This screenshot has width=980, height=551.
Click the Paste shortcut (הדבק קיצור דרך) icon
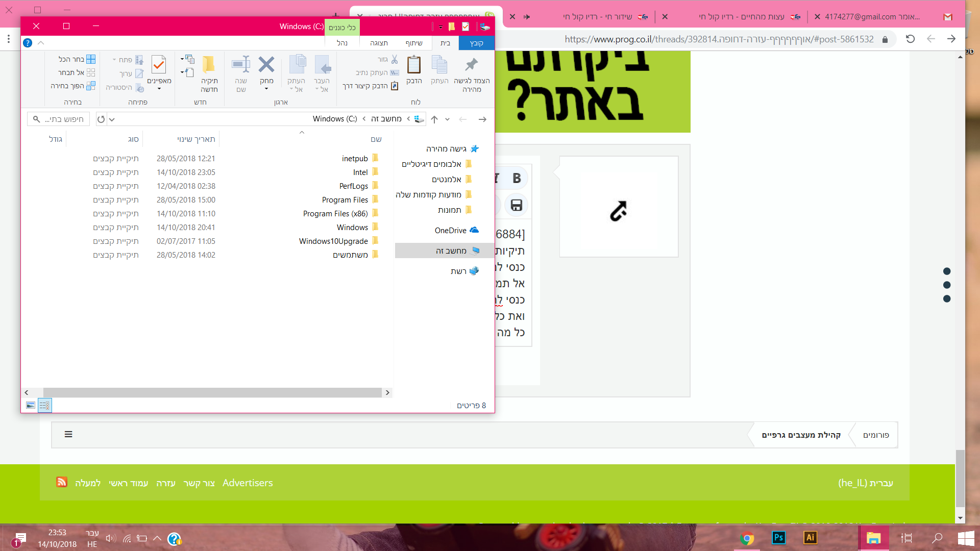394,86
